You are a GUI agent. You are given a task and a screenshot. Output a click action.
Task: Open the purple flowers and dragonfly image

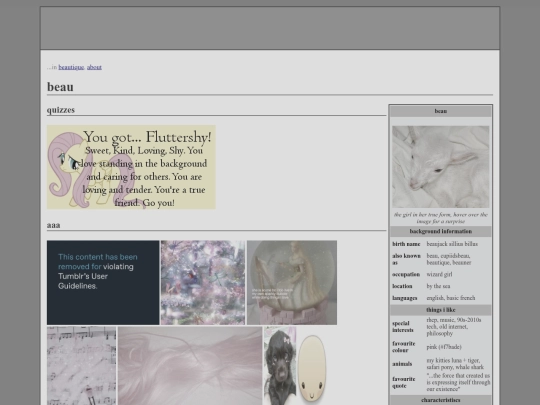click(x=203, y=282)
